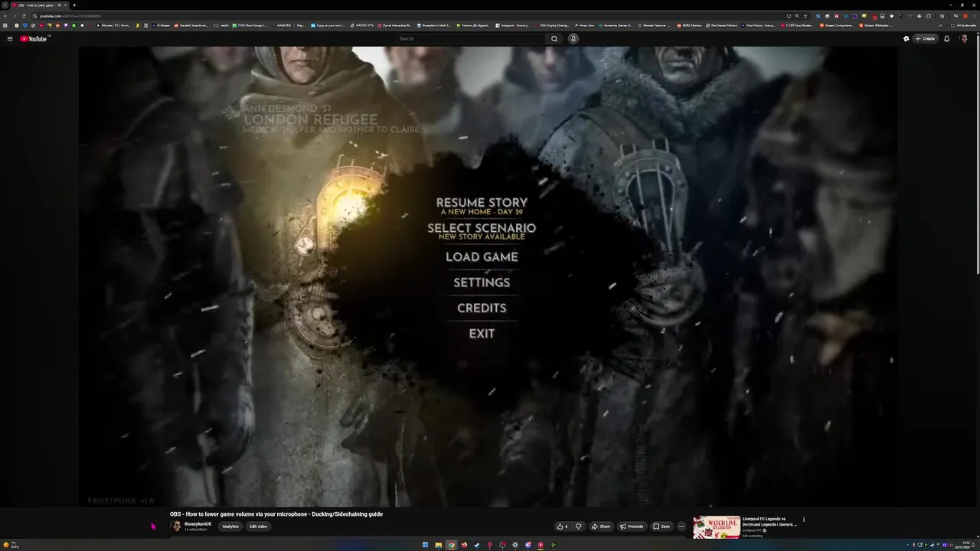Open File Explorer from the taskbar
980x551 pixels.
click(438, 545)
